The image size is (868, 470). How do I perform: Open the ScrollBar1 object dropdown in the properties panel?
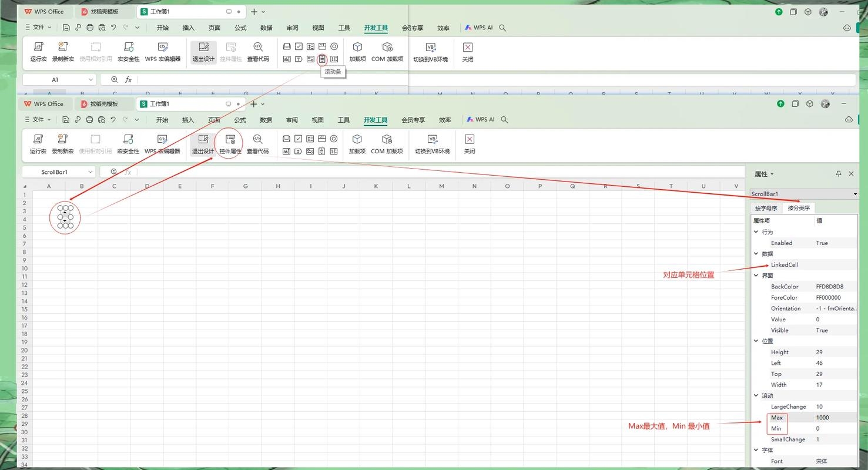tap(855, 194)
